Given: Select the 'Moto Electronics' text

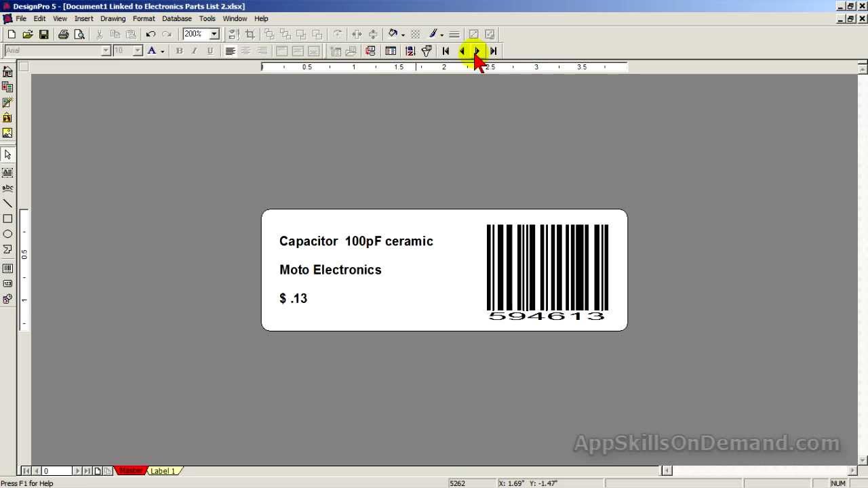Looking at the screenshot, I should 330,270.
